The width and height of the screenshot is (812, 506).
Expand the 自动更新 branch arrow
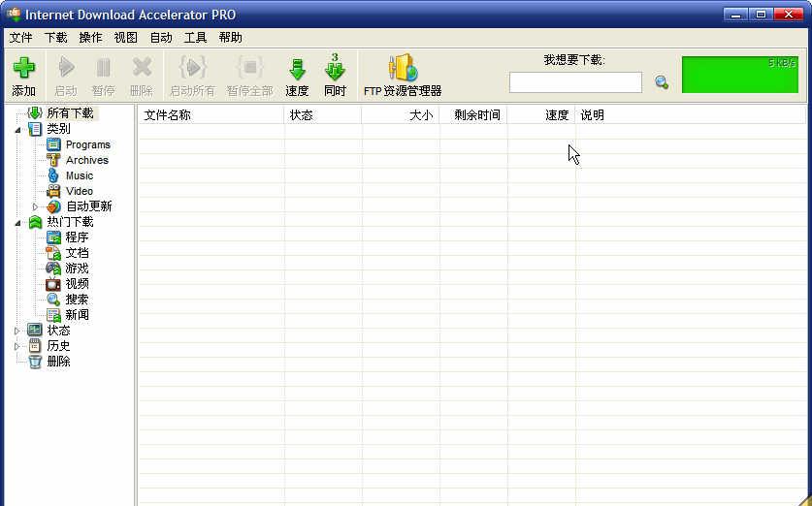35,206
